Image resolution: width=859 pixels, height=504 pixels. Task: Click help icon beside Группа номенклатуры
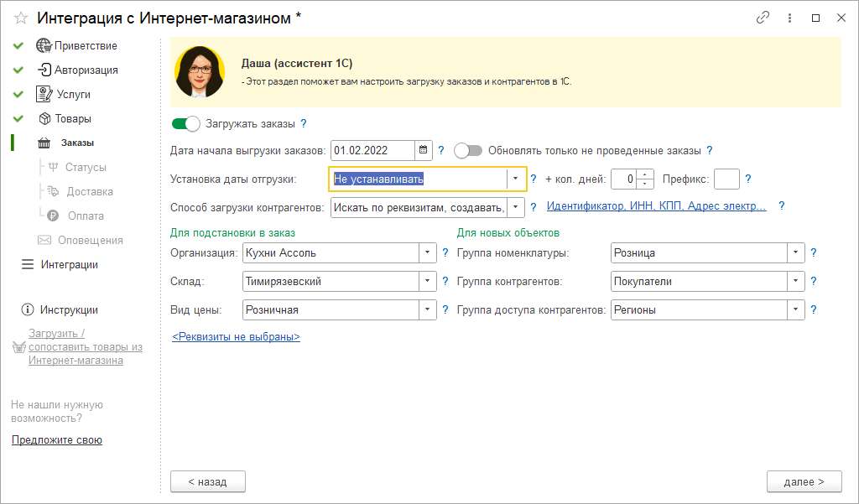(813, 252)
